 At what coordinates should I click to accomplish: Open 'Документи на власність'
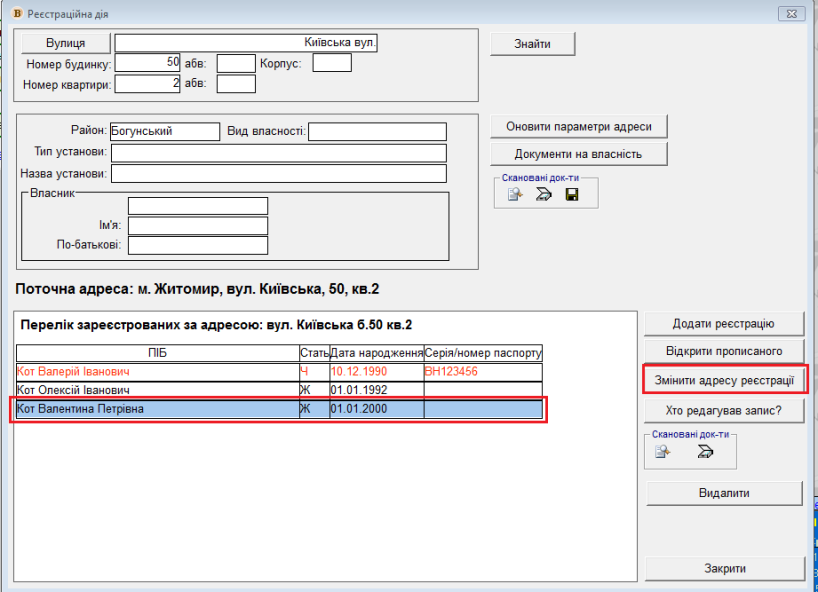pos(578,154)
